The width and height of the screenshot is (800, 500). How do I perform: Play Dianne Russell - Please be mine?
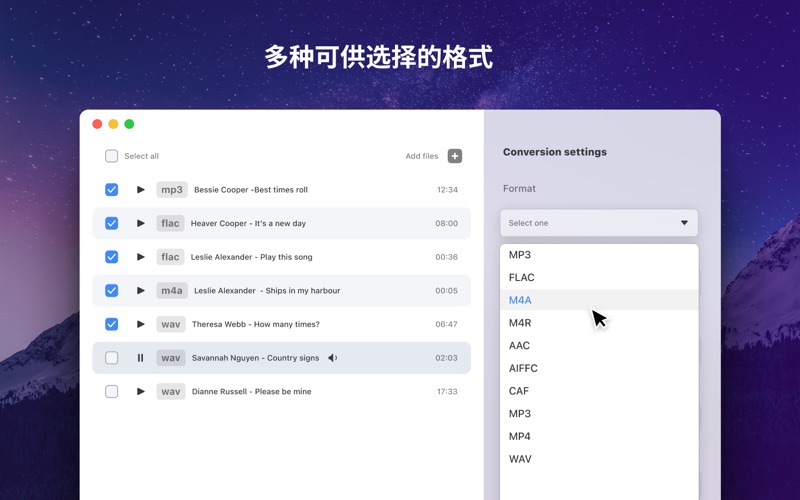141,391
